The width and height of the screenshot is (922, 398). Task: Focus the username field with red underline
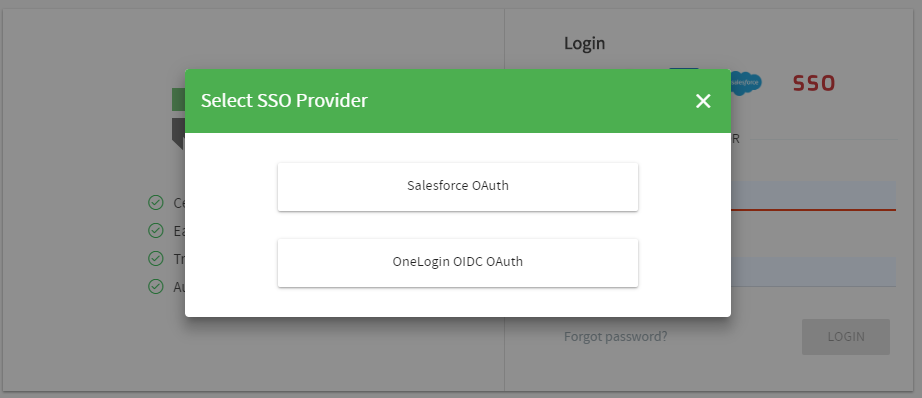(x=813, y=196)
